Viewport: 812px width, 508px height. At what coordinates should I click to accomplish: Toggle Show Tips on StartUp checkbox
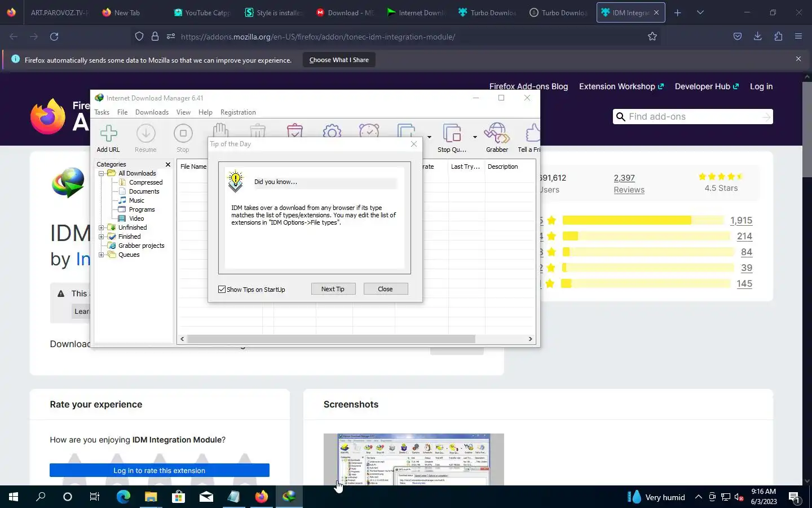tap(222, 290)
